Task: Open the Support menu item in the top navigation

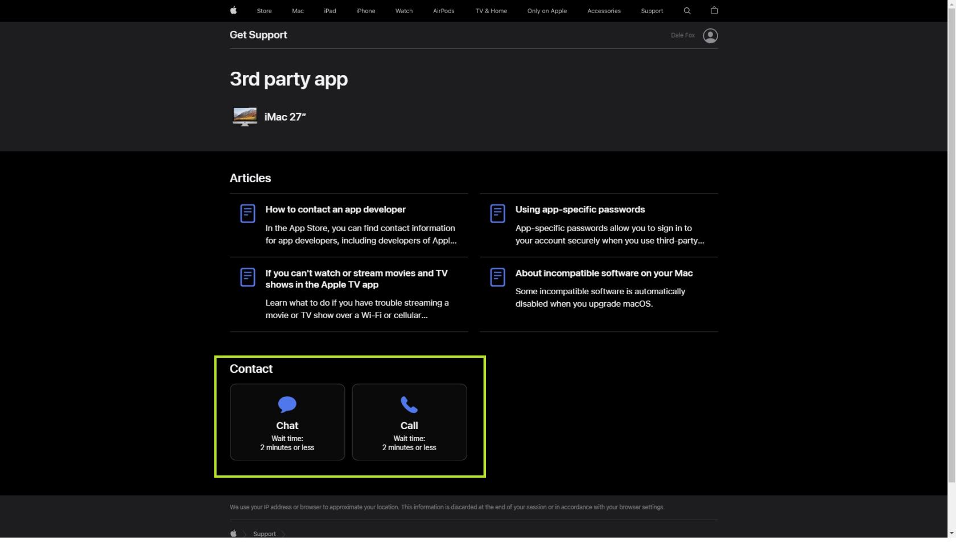Action: coord(652,11)
